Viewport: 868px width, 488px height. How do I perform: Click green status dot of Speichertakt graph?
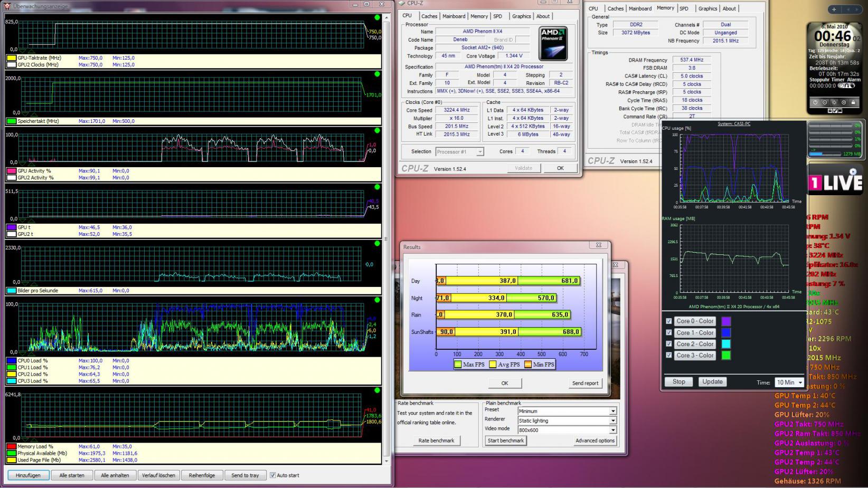[377, 74]
